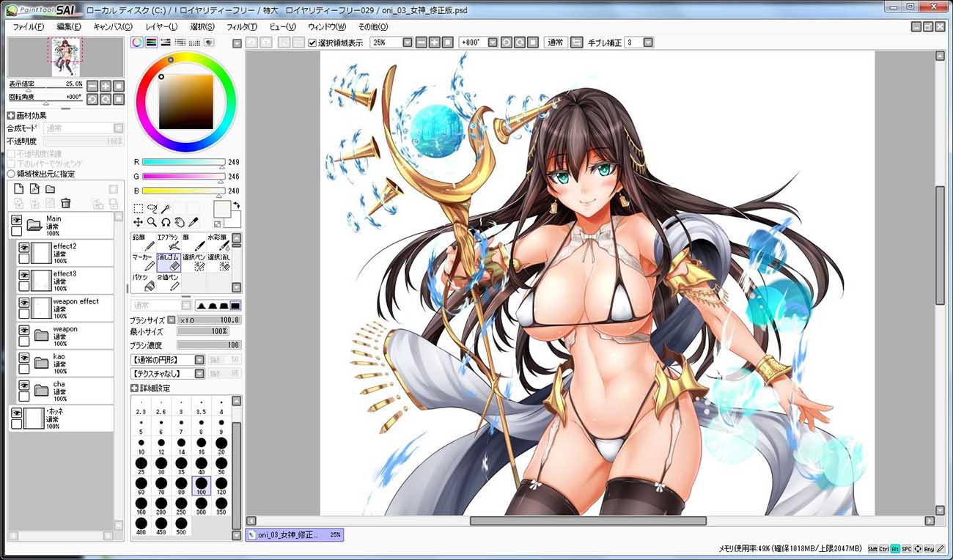Check the box below weapon layer's eye
This screenshot has width=953, height=560.
tap(23, 341)
